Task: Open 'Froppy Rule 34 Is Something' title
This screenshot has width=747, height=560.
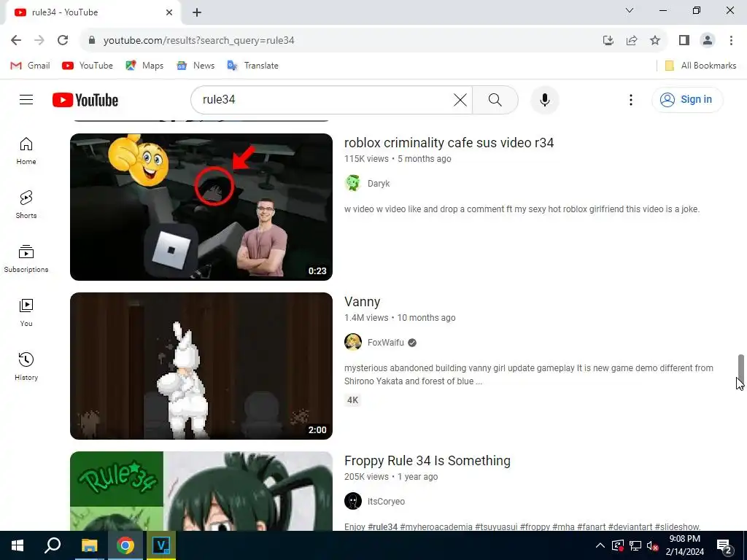Action: 427,461
